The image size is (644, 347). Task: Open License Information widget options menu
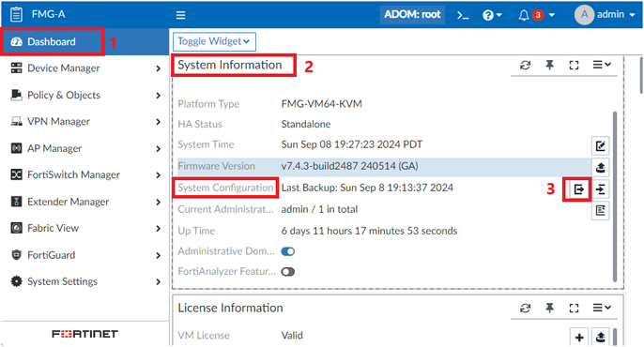602,308
